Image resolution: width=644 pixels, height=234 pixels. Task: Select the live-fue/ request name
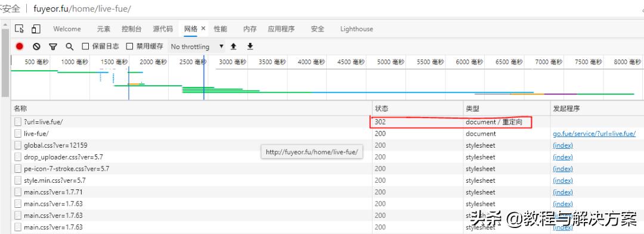[x=36, y=133]
